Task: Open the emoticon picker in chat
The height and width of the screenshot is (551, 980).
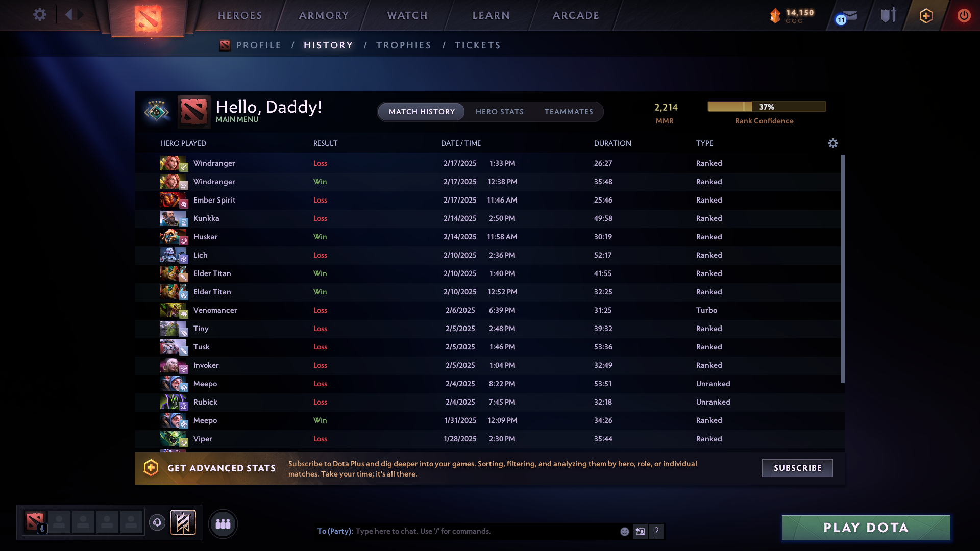Action: pos(624,532)
